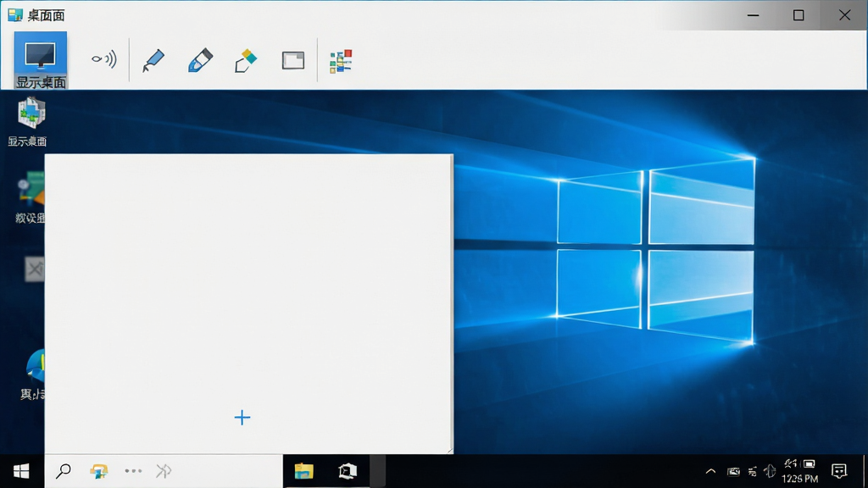Click the blue plus sign in white panel
Image resolution: width=868 pixels, height=488 pixels.
click(242, 417)
